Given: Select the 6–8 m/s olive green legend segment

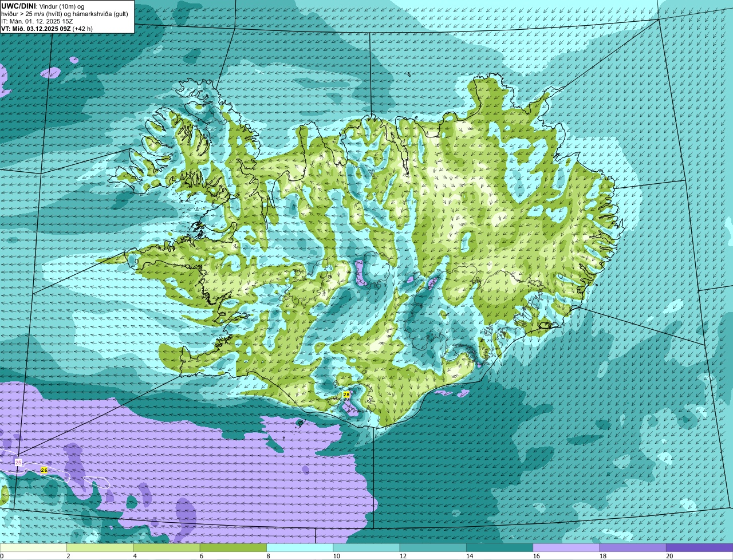Looking at the screenshot, I should coord(233,548).
